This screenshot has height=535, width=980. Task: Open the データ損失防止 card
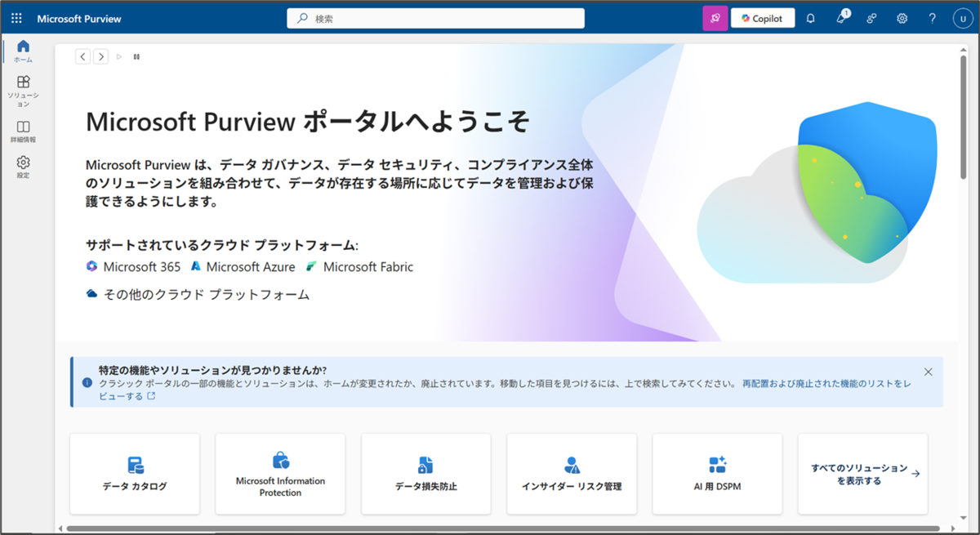click(x=426, y=474)
